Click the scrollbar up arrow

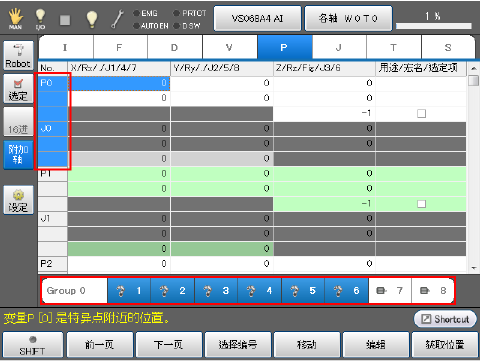coord(473,68)
